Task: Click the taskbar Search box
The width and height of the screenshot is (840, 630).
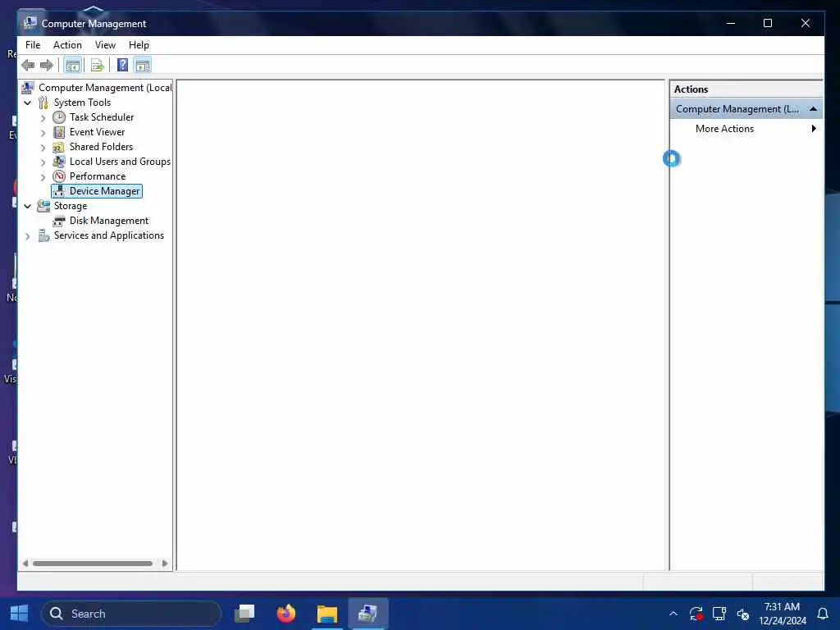Action: [131, 614]
